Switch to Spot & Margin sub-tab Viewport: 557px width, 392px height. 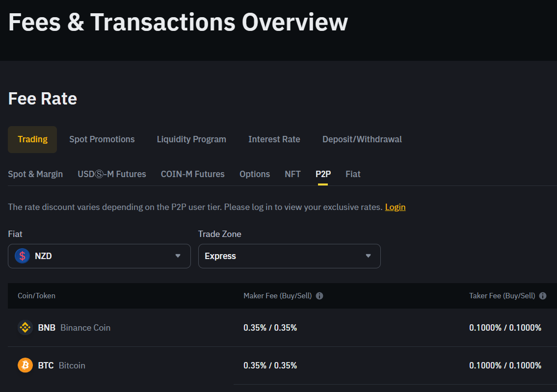pyautogui.click(x=35, y=174)
